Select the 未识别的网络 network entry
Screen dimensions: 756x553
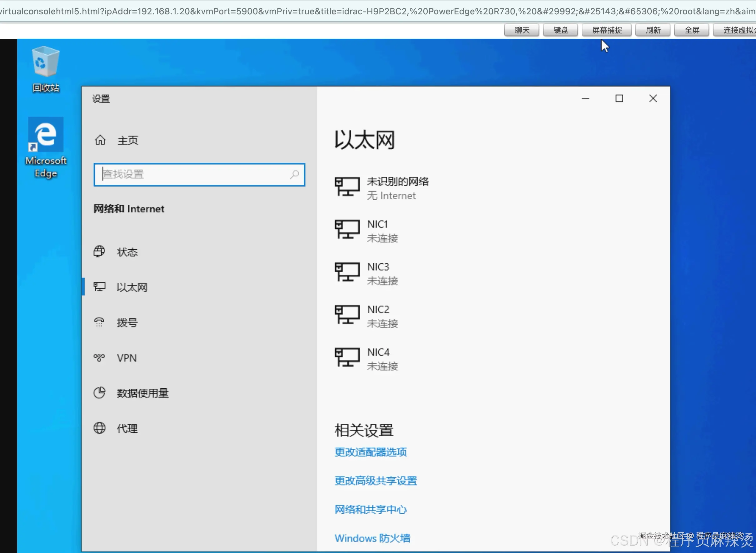tap(398, 187)
